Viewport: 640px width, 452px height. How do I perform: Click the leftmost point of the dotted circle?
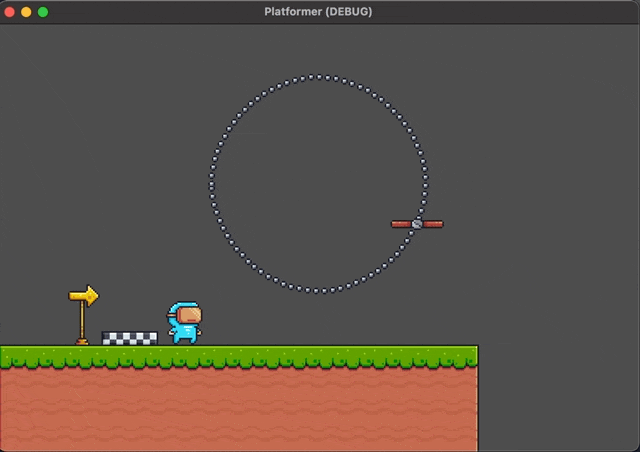coord(211,184)
